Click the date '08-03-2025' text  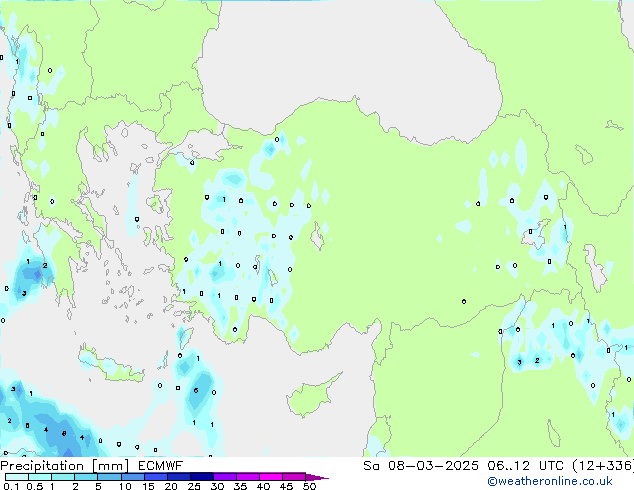point(433,465)
